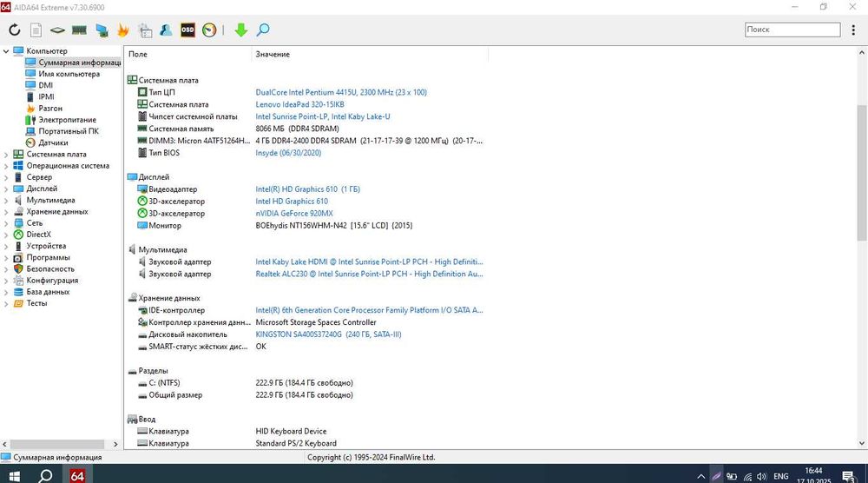Click the gauge sensor panel toolbar icon
The height and width of the screenshot is (483, 868).
click(x=209, y=30)
